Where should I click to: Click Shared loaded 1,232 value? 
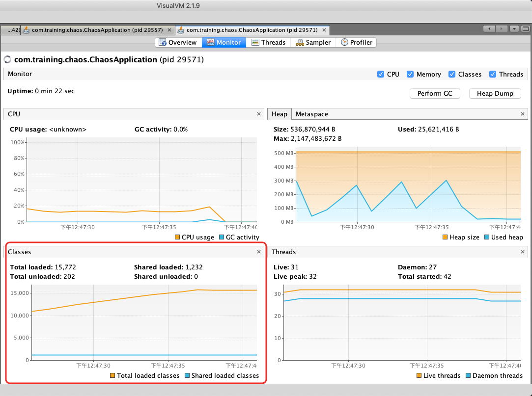[194, 267]
